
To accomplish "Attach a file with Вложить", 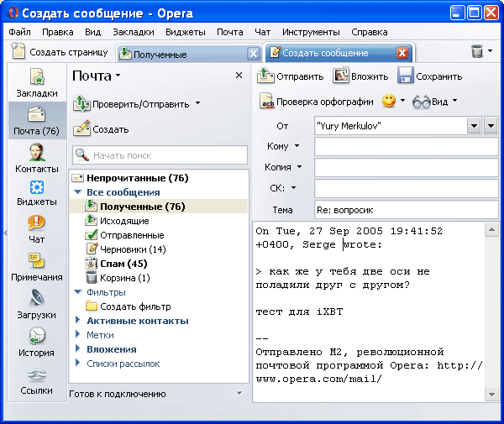I will (x=354, y=76).
